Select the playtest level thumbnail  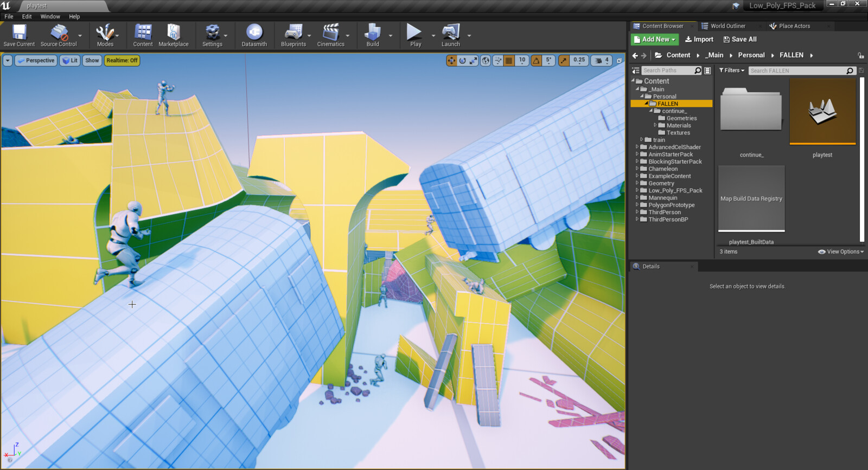coord(822,111)
